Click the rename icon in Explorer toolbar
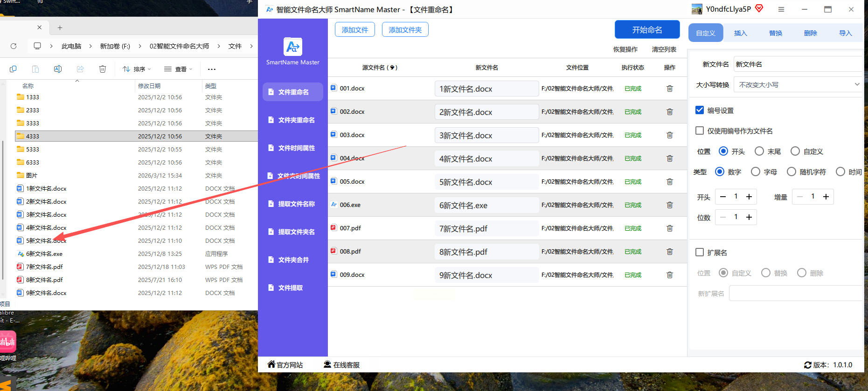Screen dimensions: 868x391 coord(58,69)
